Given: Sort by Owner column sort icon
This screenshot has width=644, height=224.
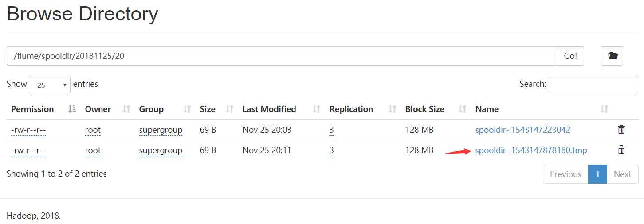Looking at the screenshot, I should point(126,109).
